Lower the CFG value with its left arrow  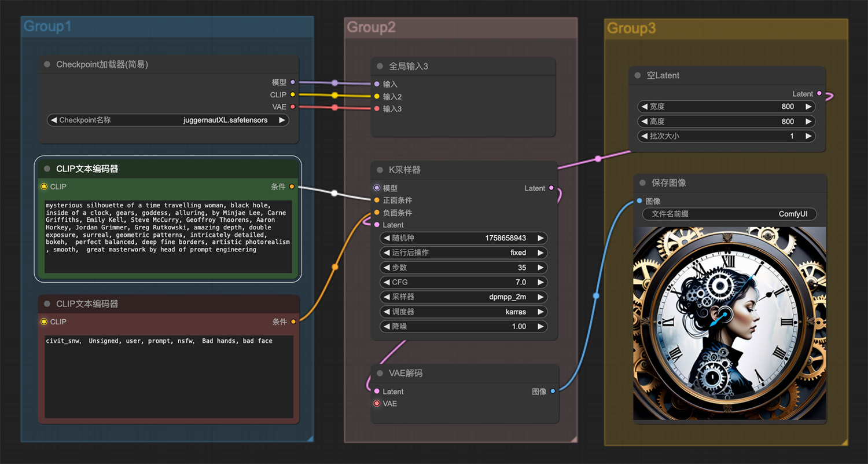point(387,282)
